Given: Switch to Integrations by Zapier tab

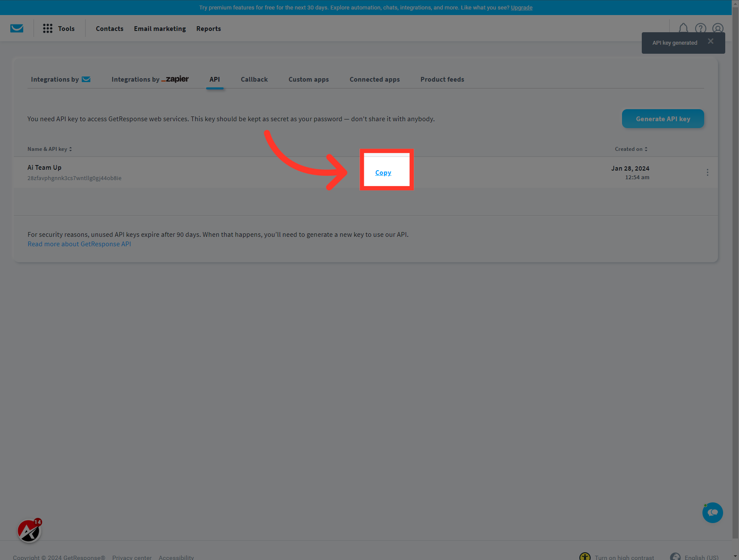Looking at the screenshot, I should click(x=150, y=80).
